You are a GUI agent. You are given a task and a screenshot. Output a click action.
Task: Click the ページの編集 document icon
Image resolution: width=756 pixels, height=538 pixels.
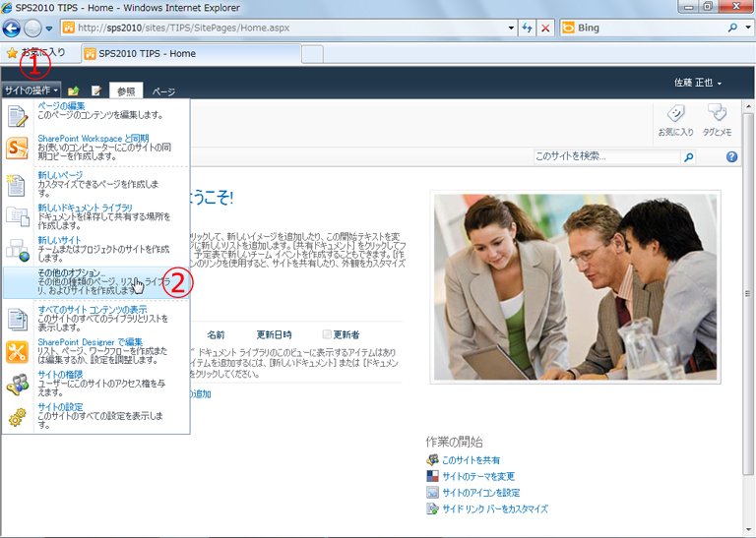pos(18,116)
